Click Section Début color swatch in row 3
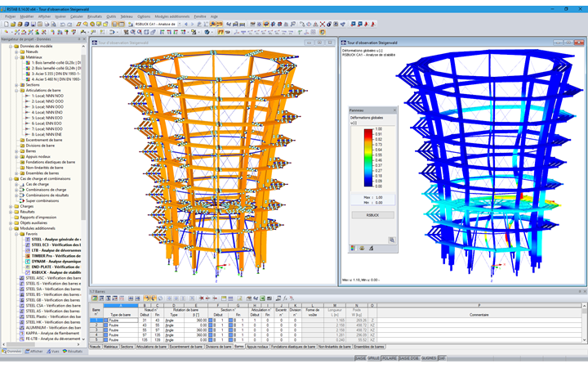This screenshot has height=368, width=588. 211,330
